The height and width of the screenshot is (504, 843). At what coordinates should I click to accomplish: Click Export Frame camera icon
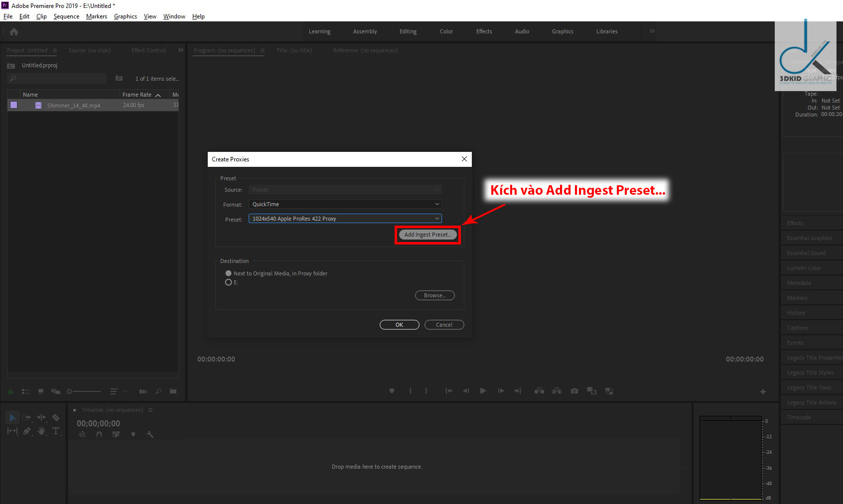[x=574, y=391]
